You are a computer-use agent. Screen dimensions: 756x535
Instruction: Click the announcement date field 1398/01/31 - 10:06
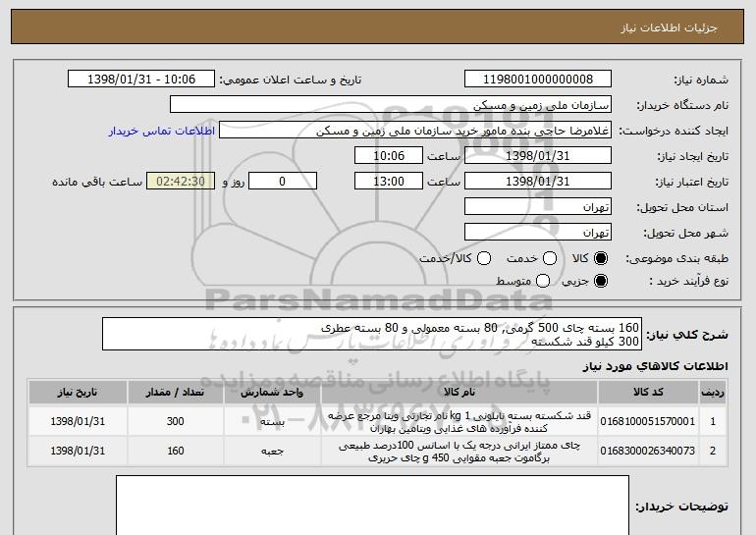point(141,80)
